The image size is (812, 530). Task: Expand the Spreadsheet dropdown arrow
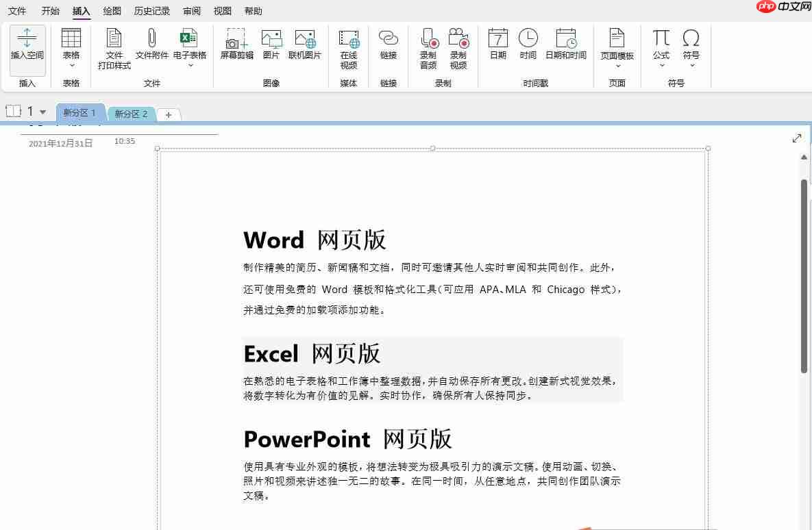click(x=190, y=66)
